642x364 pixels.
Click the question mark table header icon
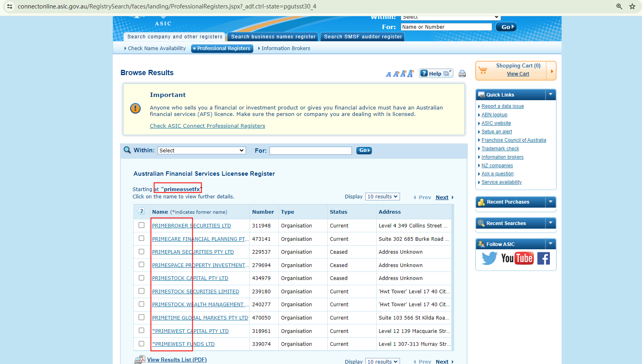pos(141,211)
